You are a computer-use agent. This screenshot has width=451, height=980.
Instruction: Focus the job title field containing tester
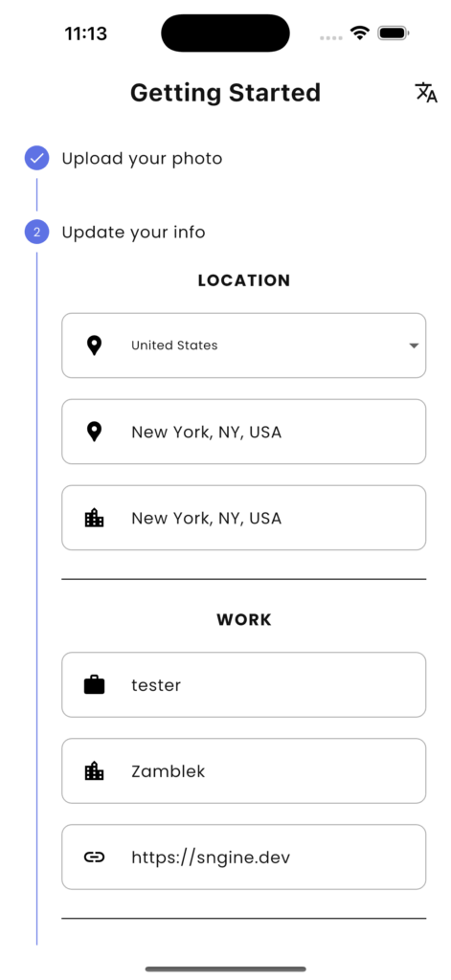click(244, 685)
